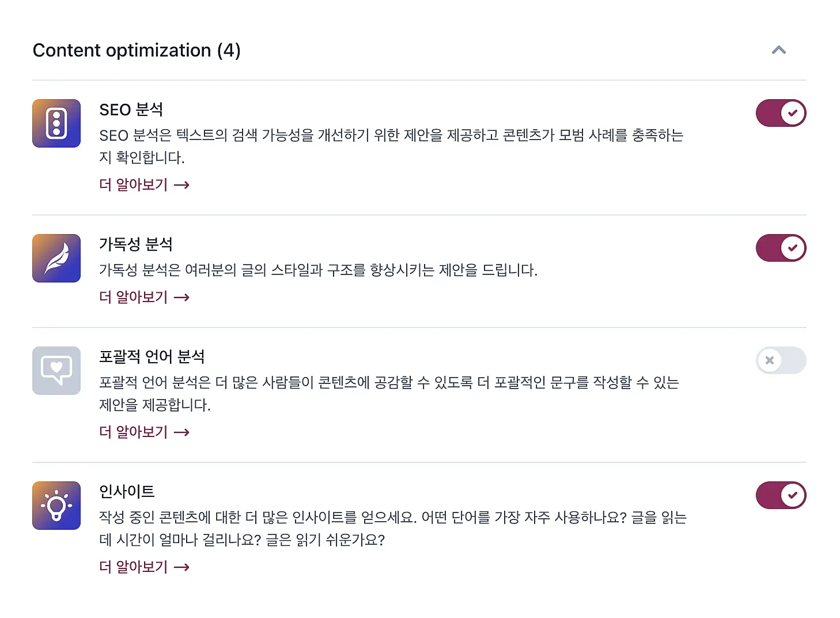The image size is (840, 618).
Task: Turn off the 가독성 분석 switch
Action: click(781, 248)
